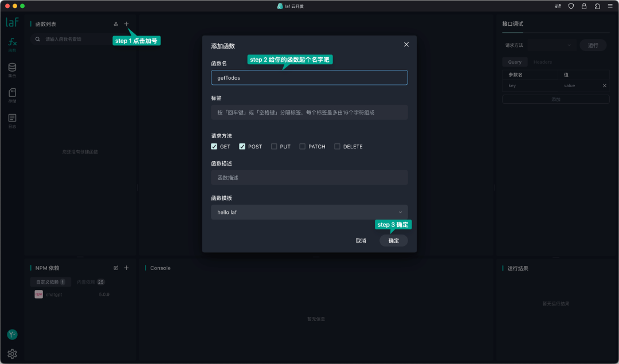Remove the key/value query parameter row
Screen dimensions: 619x364
(605, 85)
